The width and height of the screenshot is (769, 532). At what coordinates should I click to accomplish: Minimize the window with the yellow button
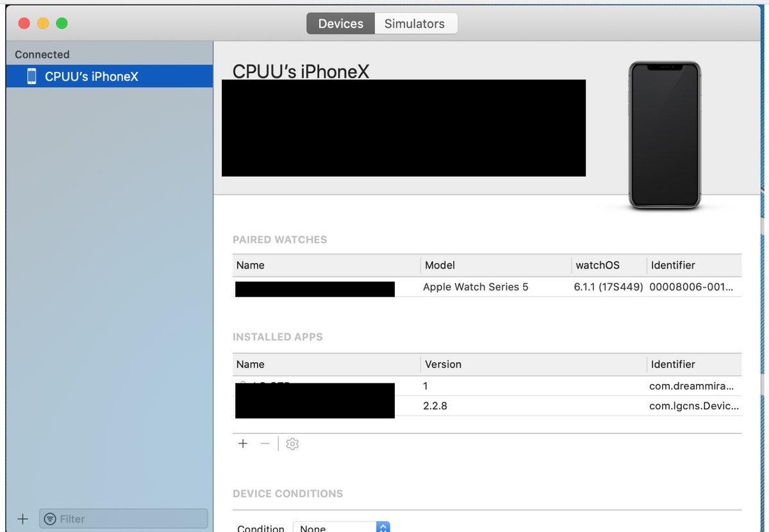[43, 24]
